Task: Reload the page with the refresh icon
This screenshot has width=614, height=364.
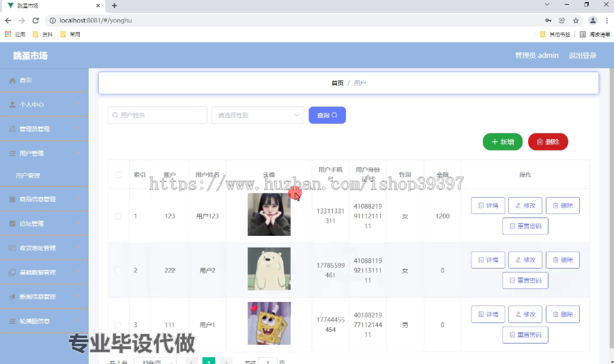Action: coord(35,20)
